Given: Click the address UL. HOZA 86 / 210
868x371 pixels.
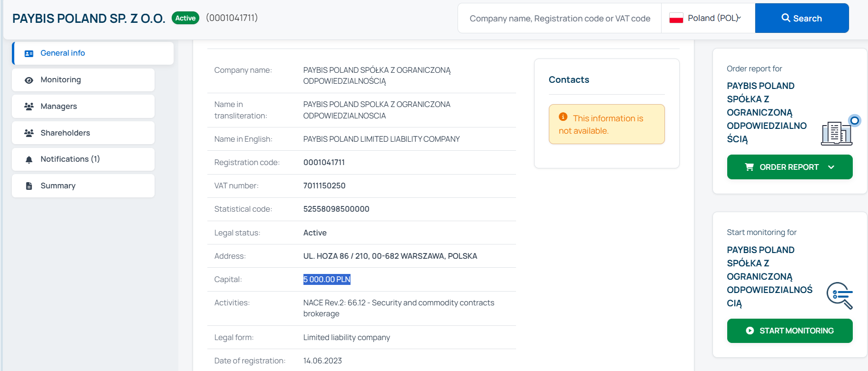Looking at the screenshot, I should [x=390, y=256].
